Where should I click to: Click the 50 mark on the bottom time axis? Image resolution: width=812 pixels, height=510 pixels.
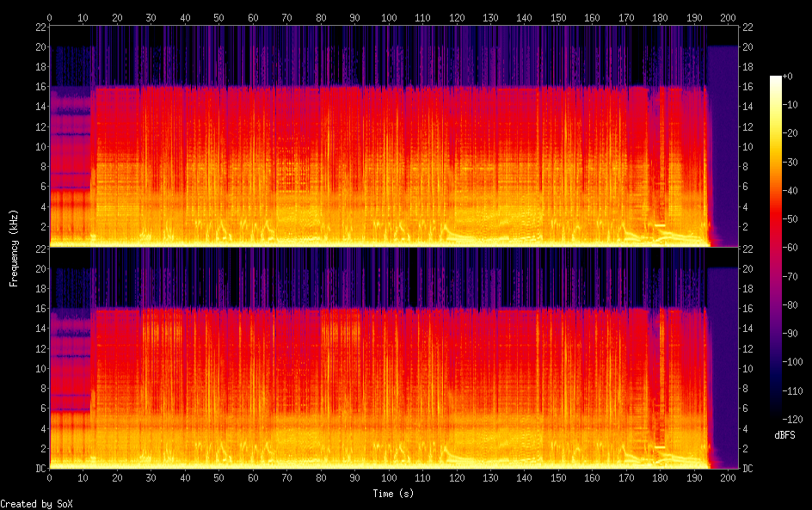pyautogui.click(x=218, y=478)
